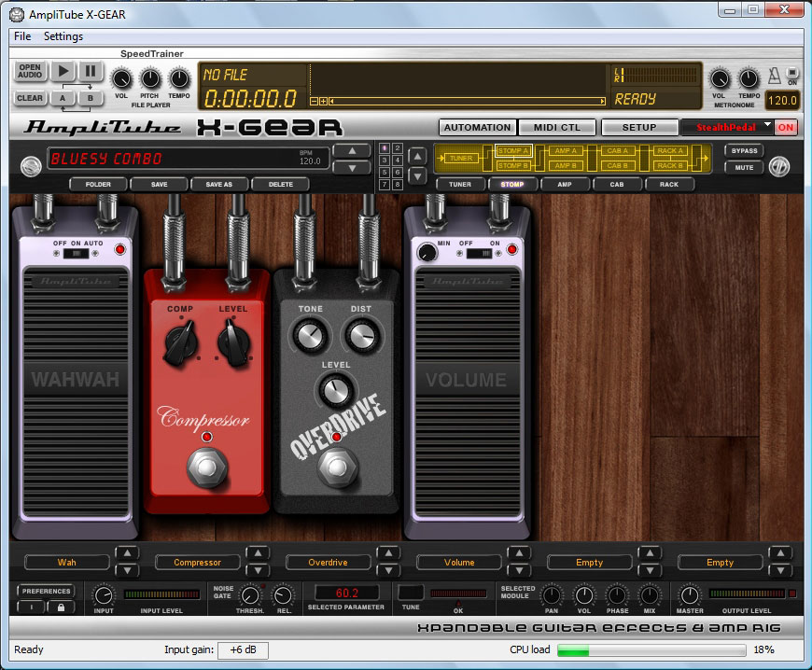Click the Overdrive DIST knob
Image resolution: width=812 pixels, height=670 pixels.
[362, 336]
